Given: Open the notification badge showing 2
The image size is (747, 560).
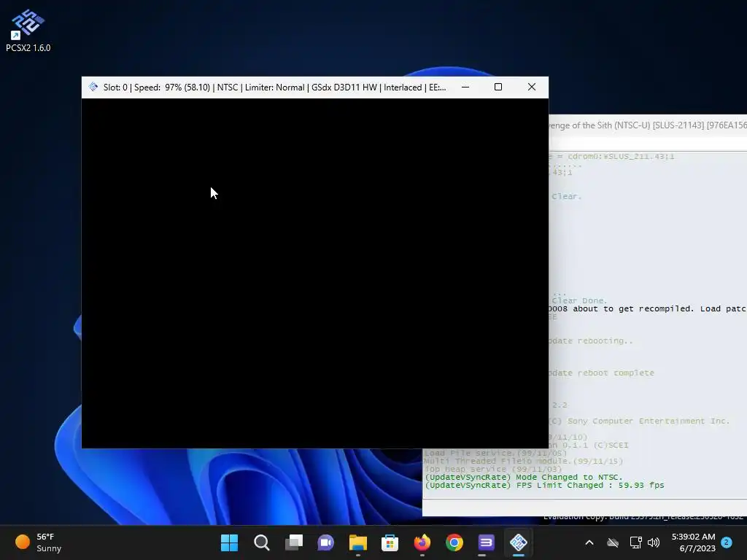Looking at the screenshot, I should pyautogui.click(x=727, y=542).
